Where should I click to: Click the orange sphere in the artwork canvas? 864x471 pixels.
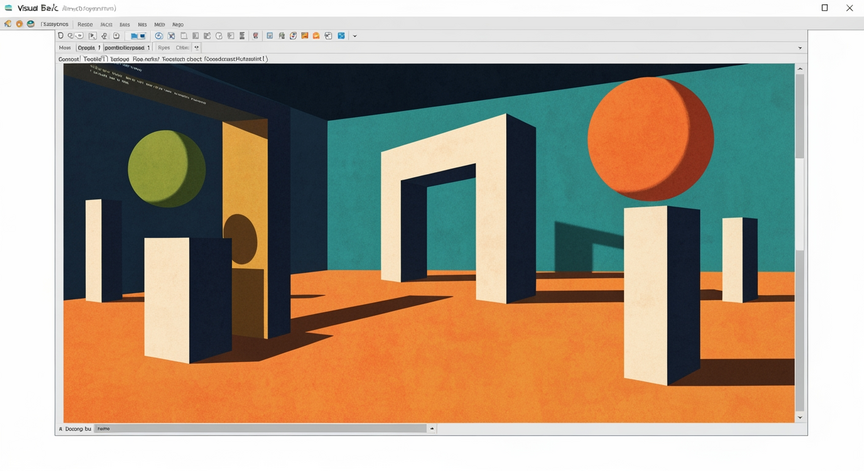(x=650, y=139)
